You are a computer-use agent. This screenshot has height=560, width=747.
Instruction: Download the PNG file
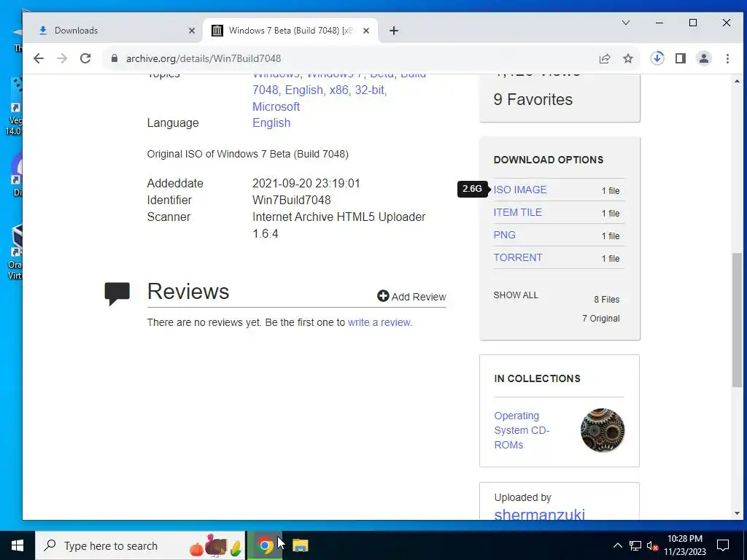click(505, 235)
